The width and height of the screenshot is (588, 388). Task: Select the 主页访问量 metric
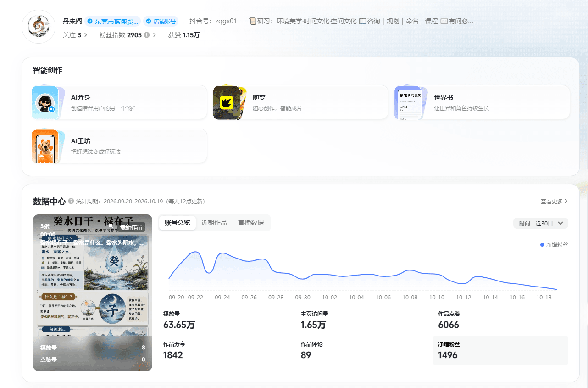point(314,321)
